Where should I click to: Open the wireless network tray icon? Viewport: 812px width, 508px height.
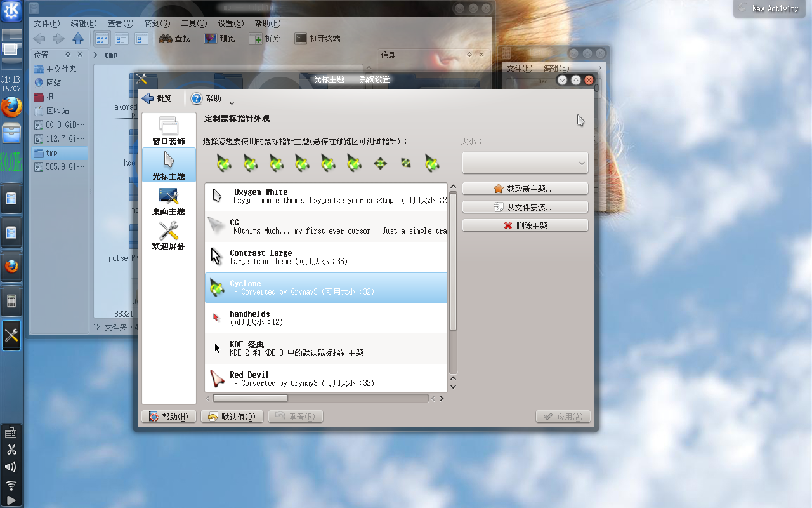[11, 485]
